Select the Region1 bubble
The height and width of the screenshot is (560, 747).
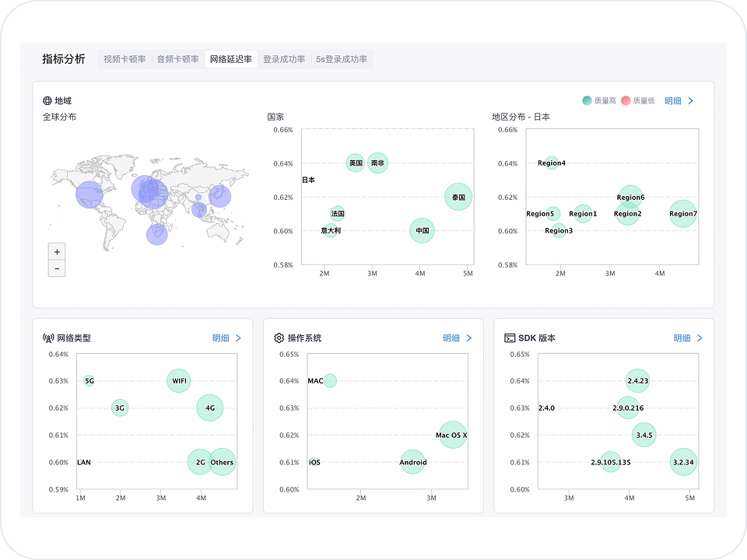[x=583, y=213]
